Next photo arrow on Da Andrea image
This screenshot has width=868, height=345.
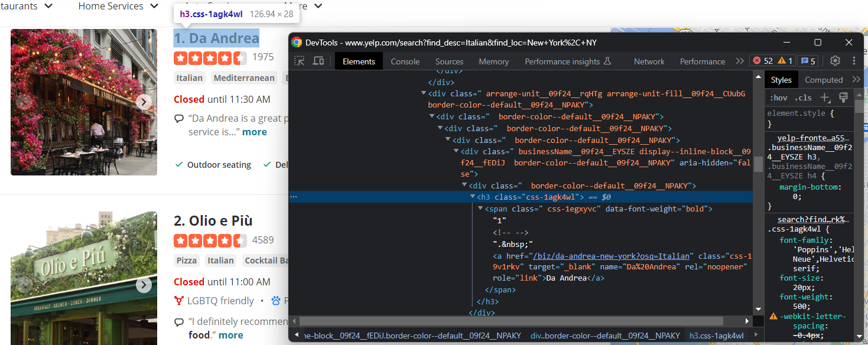pyautogui.click(x=144, y=102)
